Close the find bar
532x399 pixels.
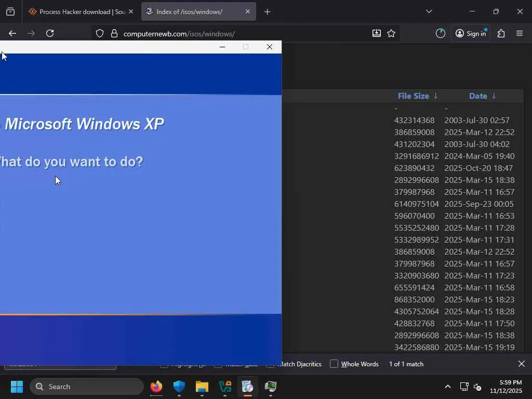(522, 364)
